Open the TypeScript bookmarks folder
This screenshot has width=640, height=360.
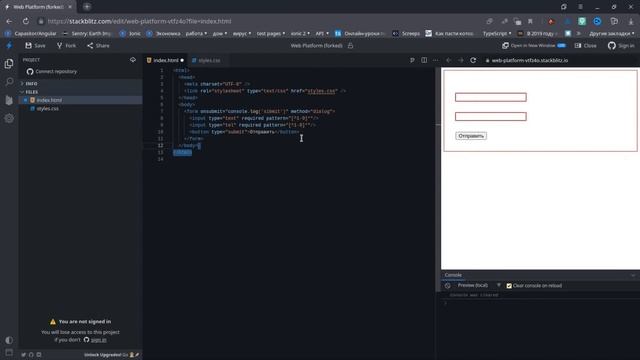tap(497, 33)
